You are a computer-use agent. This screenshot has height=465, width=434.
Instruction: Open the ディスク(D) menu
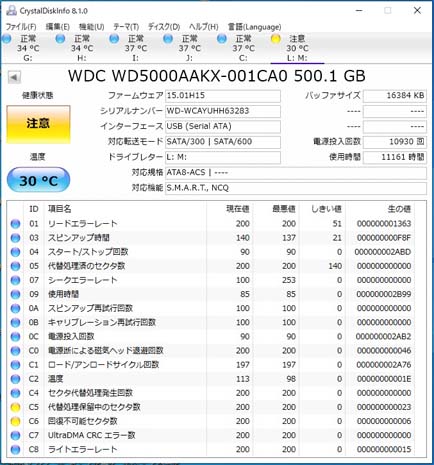pyautogui.click(x=164, y=27)
